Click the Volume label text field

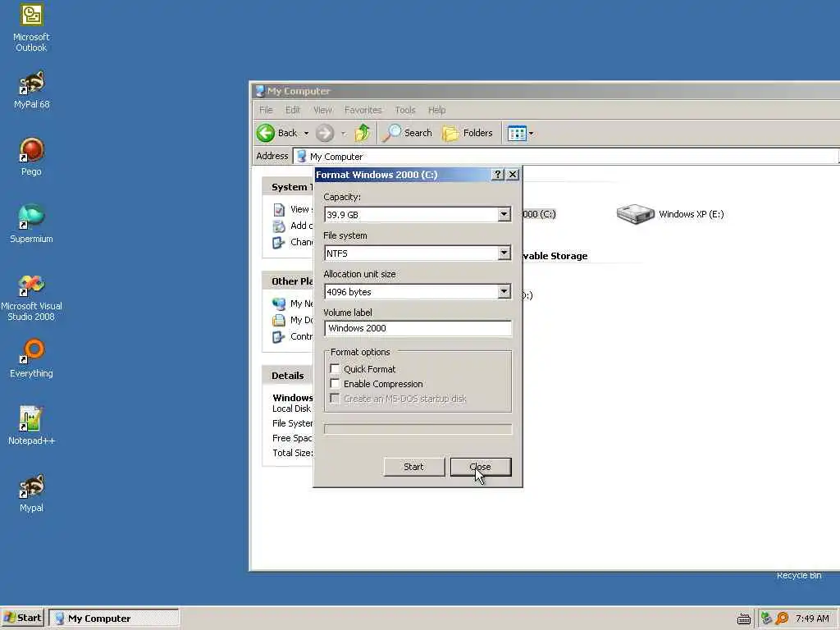(x=418, y=328)
